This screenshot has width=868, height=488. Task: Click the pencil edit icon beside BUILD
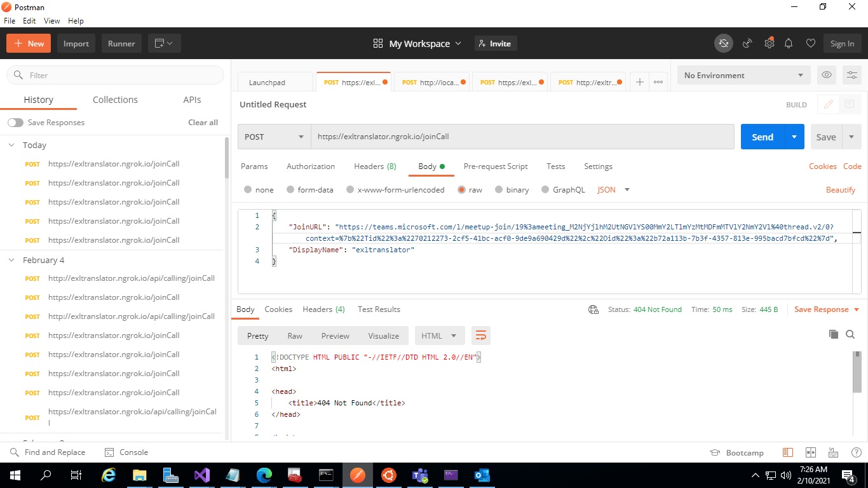point(829,105)
